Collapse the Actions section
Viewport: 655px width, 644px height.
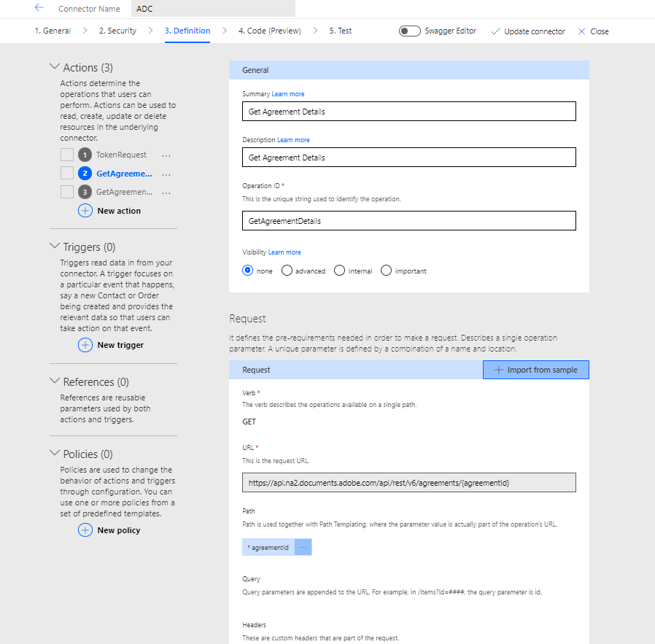click(x=55, y=66)
